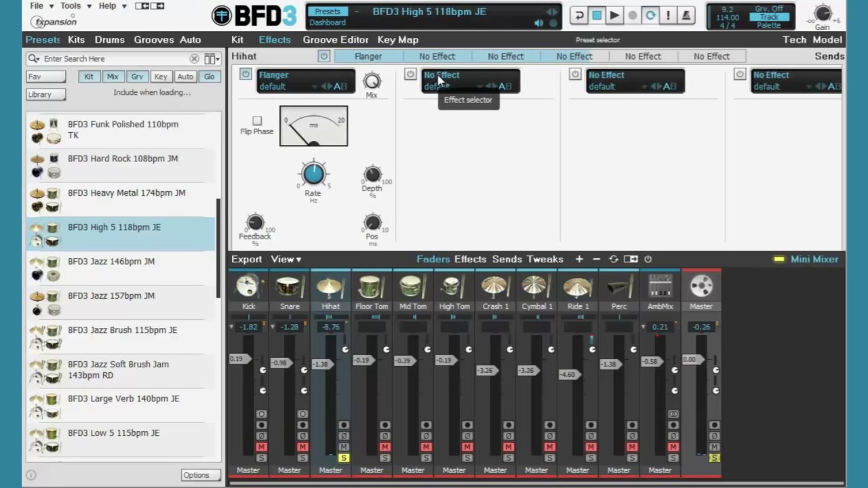Click the Kick drum channel icon
Image resolution: width=868 pixels, height=488 pixels.
point(248,286)
